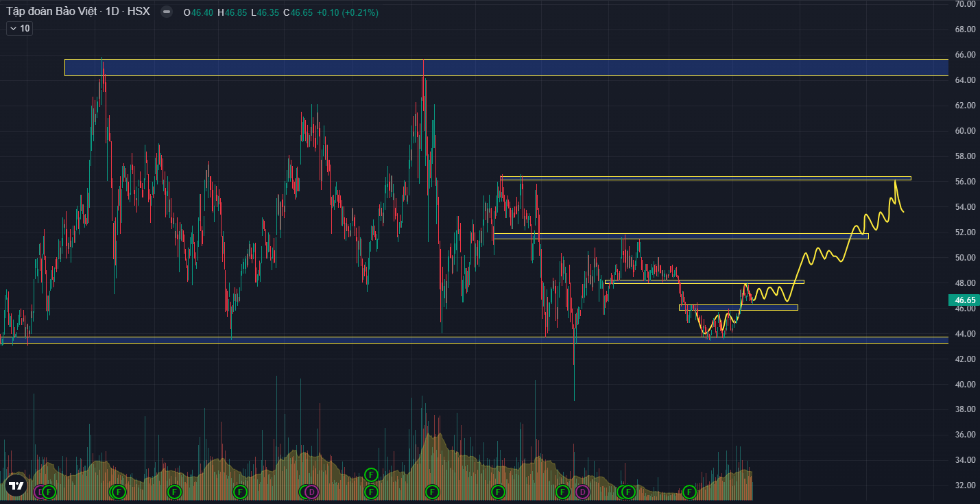The width and height of the screenshot is (980, 504).
Task: Click the market status minus icon beside HSX
Action: coord(167,12)
